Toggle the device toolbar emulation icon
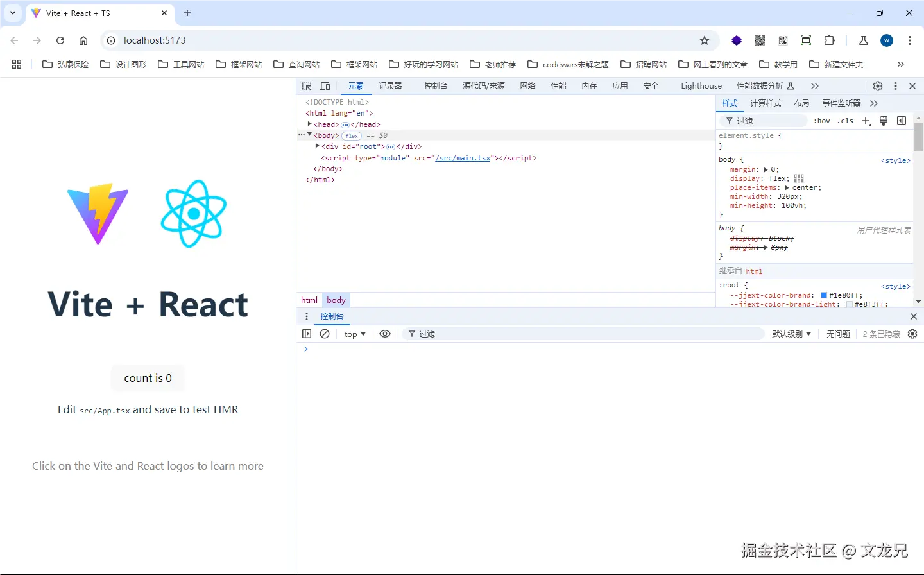The width and height of the screenshot is (924, 575). point(325,86)
